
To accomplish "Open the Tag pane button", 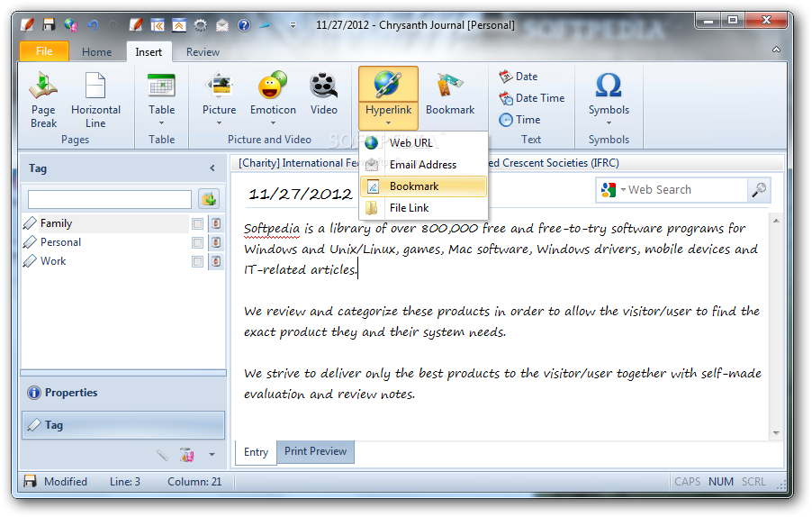I will (123, 425).
